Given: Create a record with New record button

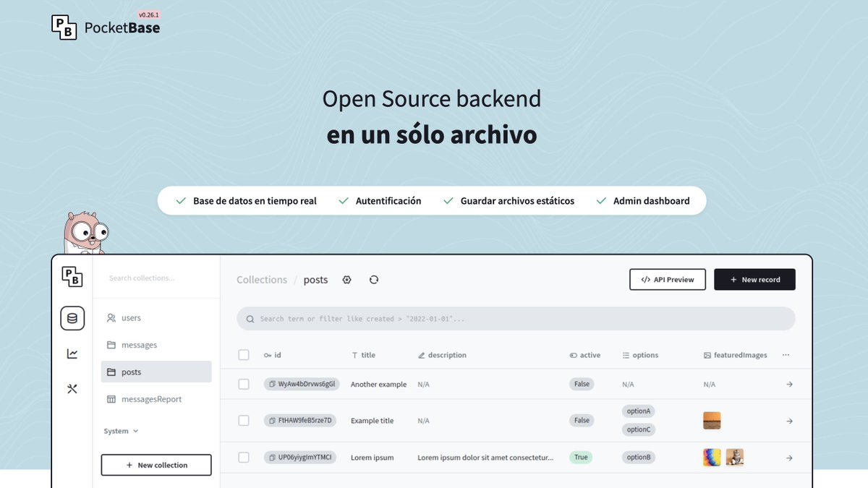Looking at the screenshot, I should tap(754, 279).
